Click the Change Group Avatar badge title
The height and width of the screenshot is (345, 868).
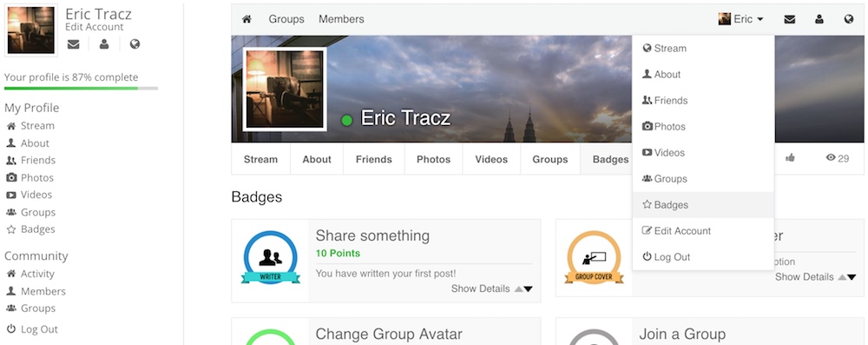point(389,335)
